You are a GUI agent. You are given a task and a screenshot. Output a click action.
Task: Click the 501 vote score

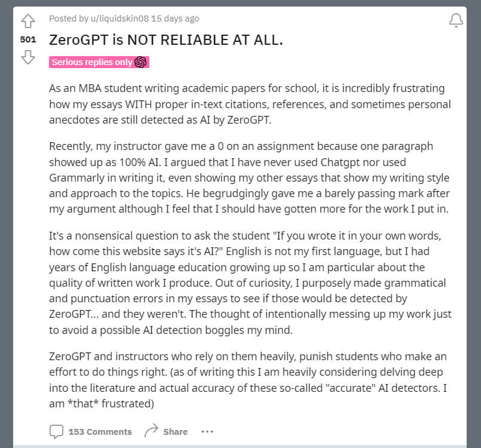point(28,39)
